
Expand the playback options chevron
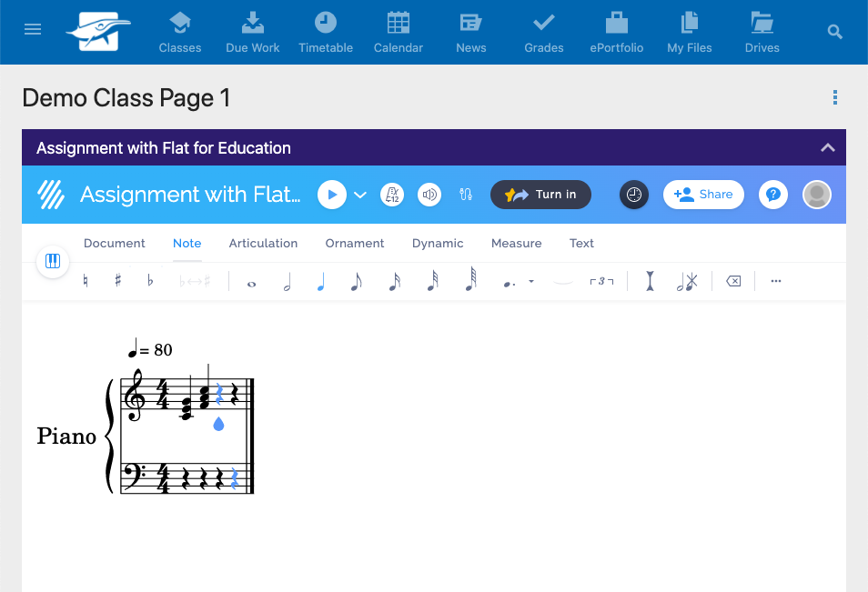pos(358,194)
